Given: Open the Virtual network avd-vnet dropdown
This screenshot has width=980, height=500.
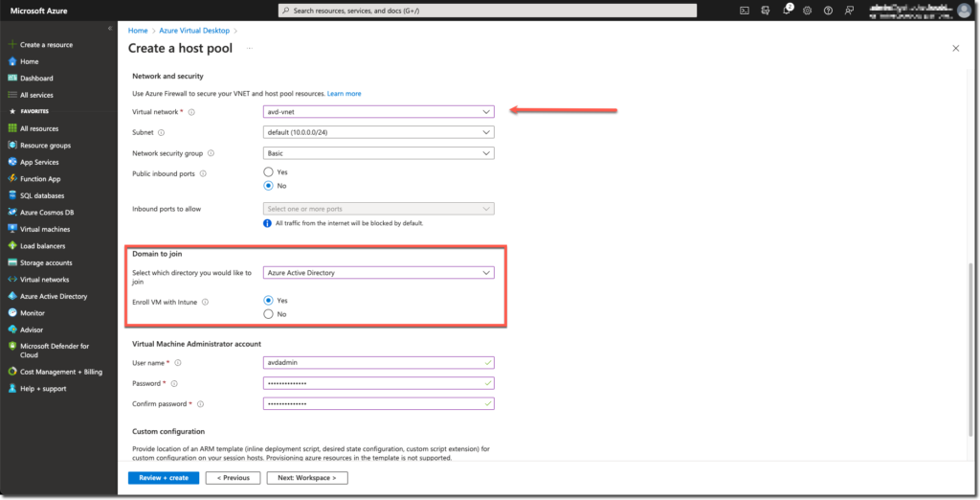Looking at the screenshot, I should [x=379, y=112].
